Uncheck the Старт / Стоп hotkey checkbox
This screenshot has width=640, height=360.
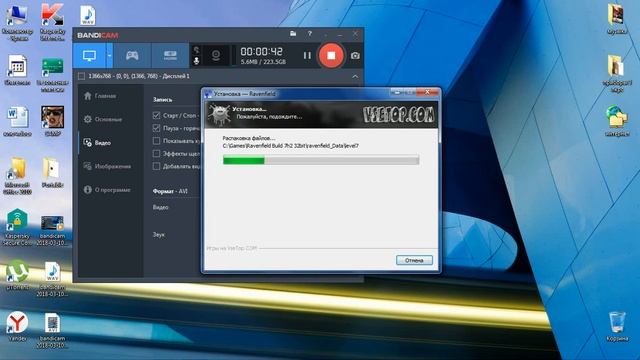pyautogui.click(x=156, y=116)
